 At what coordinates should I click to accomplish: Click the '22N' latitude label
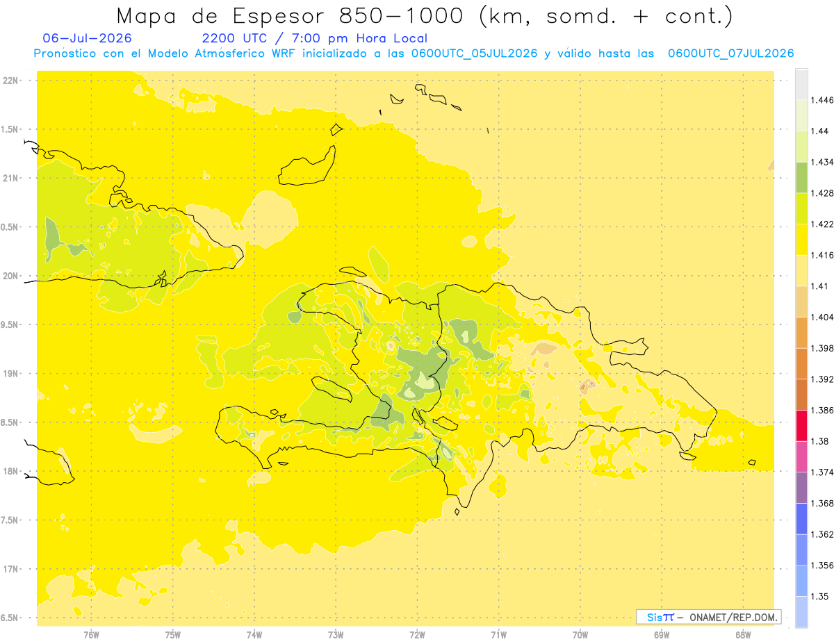[x=12, y=80]
